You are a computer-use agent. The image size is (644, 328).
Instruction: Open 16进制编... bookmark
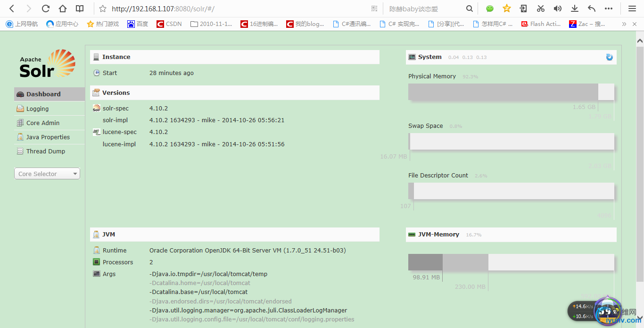(x=259, y=24)
